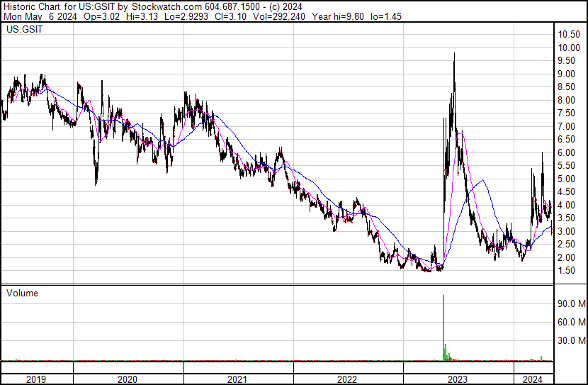Image resolution: width=588 pixels, height=385 pixels.
Task: Click the 2023 year label on time axis
Action: tap(458, 379)
